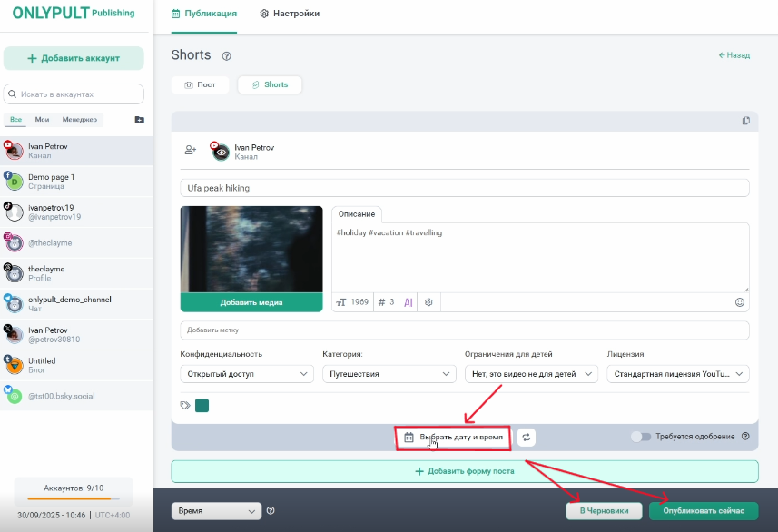
Task: Open the AI text assistant
Action: 409,302
